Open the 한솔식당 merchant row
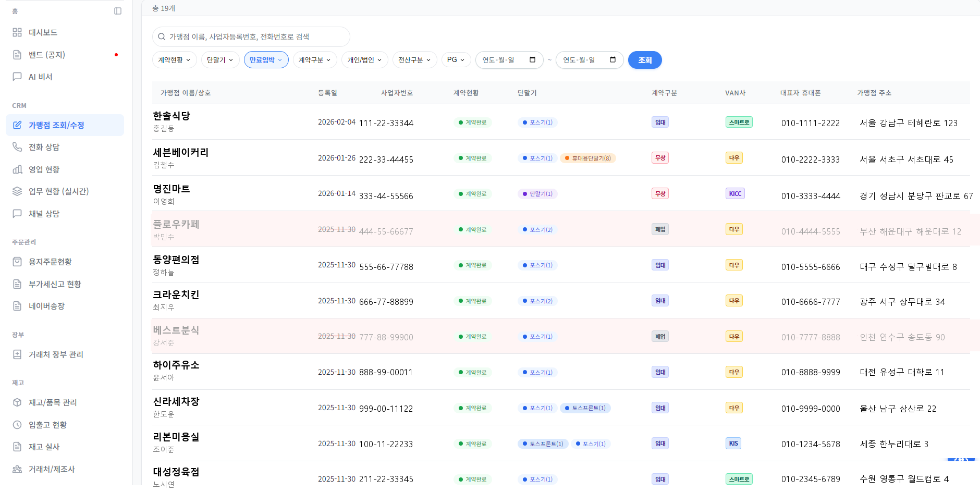This screenshot has height=492, width=980. (171, 116)
